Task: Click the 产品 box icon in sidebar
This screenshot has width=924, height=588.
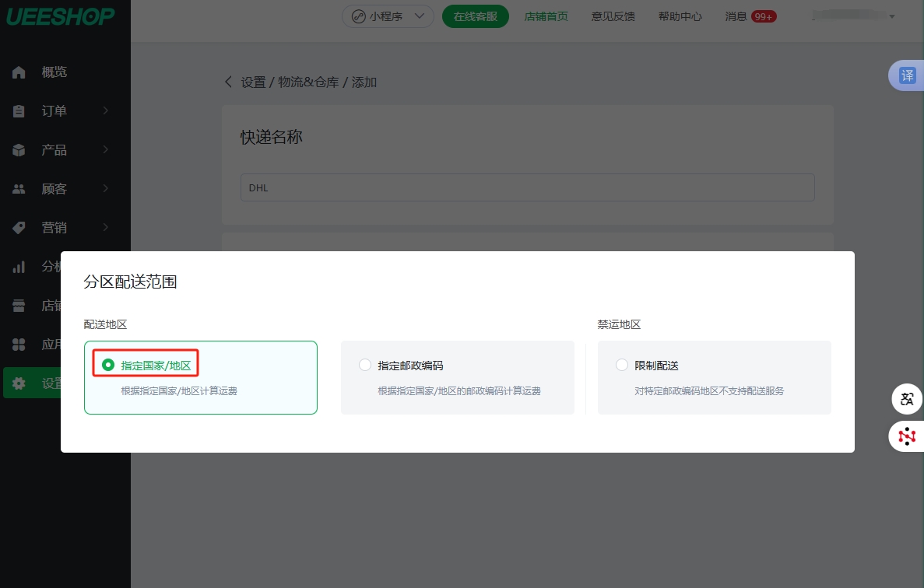Action: [19, 150]
